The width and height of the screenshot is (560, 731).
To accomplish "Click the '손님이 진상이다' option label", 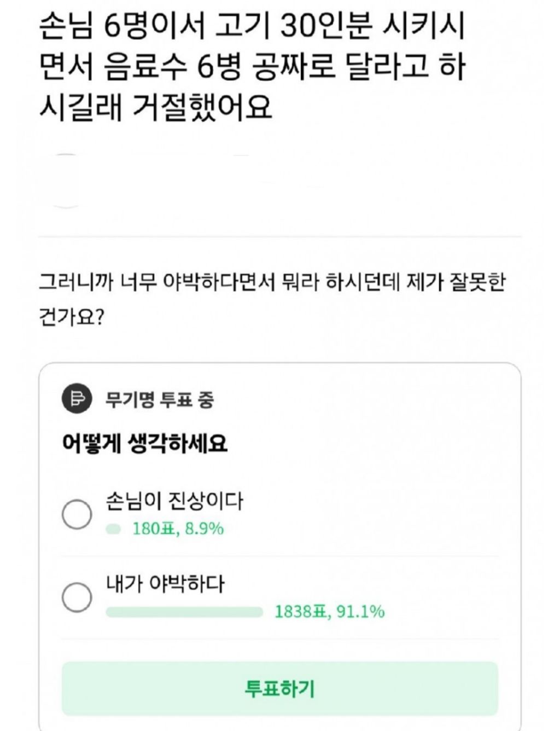I will click(x=174, y=501).
